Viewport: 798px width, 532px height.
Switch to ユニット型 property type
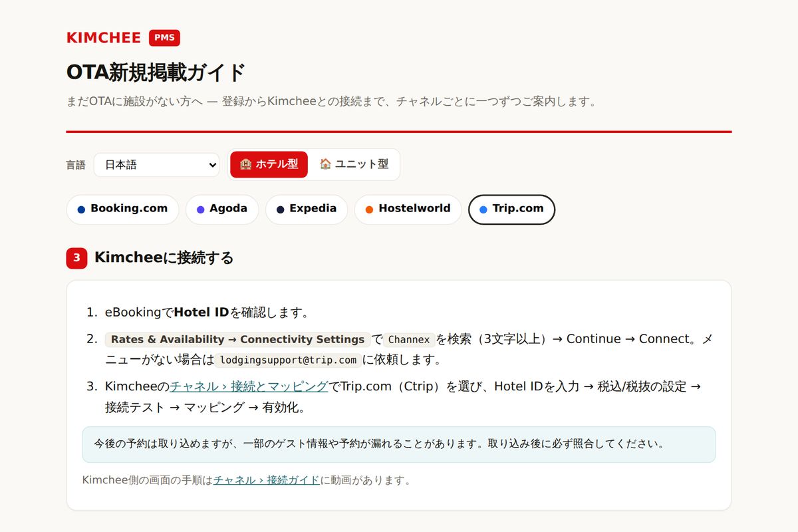(x=354, y=164)
